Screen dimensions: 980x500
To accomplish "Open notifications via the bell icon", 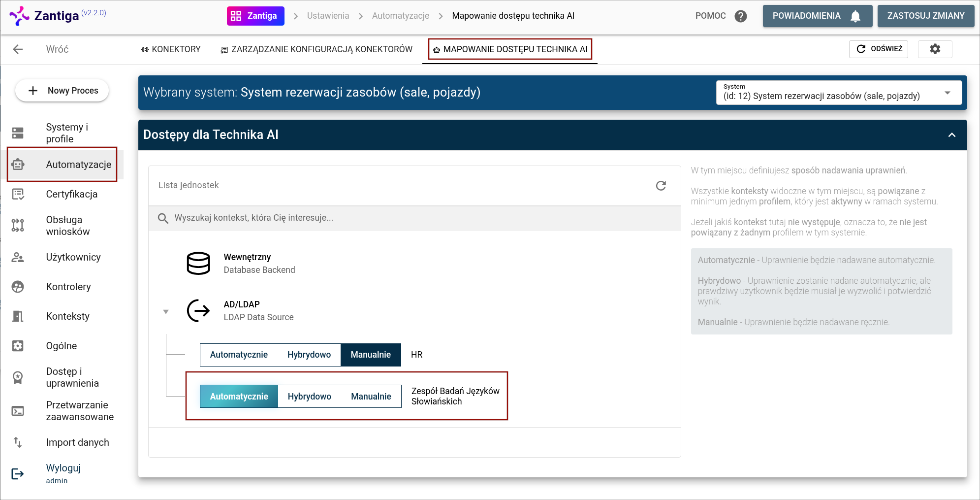I will [x=855, y=16].
